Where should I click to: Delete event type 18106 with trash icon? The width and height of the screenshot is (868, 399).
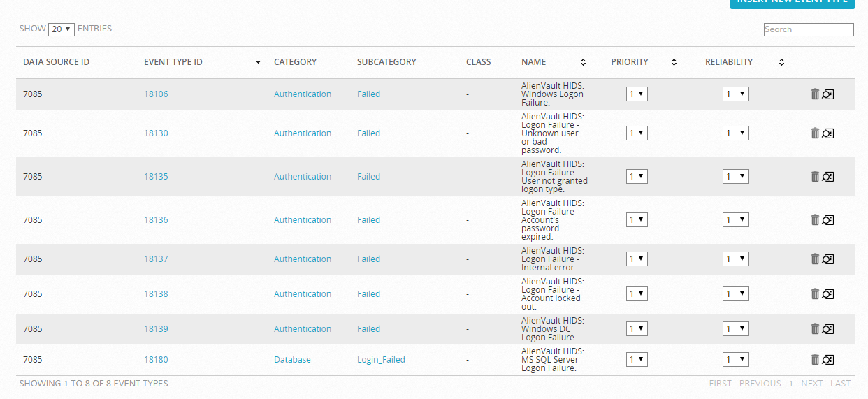[815, 94]
